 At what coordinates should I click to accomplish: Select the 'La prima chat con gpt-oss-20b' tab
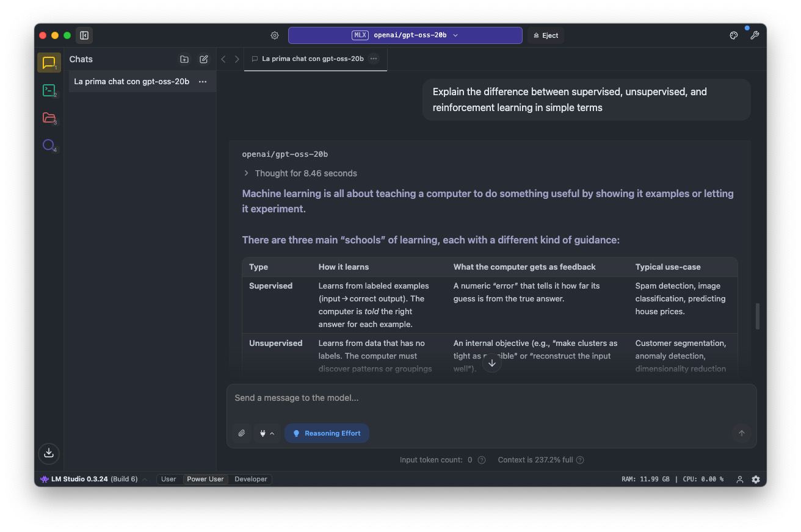tap(312, 59)
